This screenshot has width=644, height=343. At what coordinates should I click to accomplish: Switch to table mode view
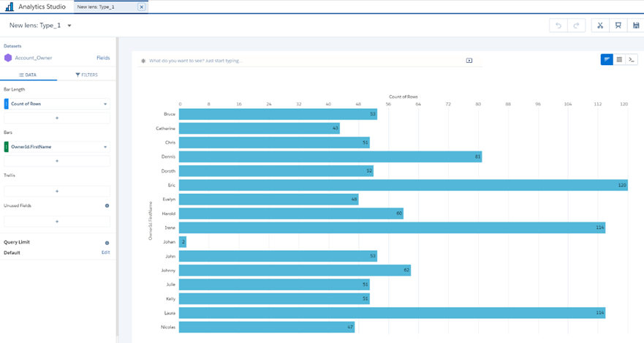(x=619, y=60)
